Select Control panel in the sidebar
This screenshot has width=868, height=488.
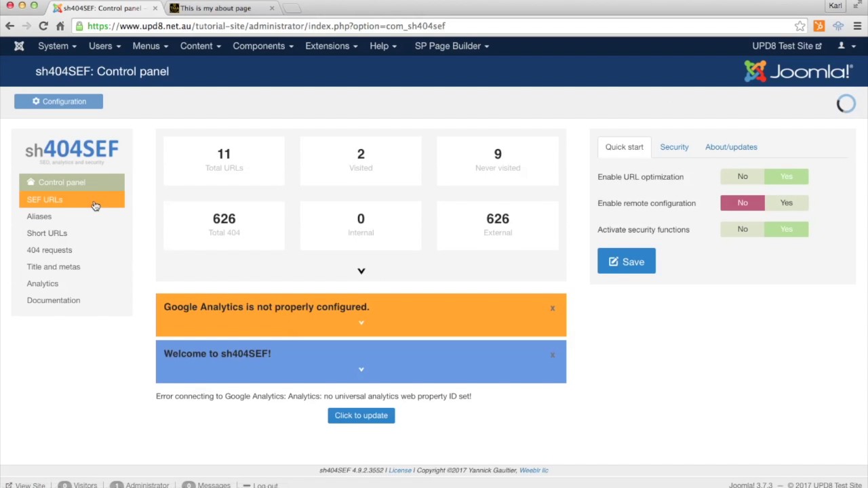tap(72, 182)
